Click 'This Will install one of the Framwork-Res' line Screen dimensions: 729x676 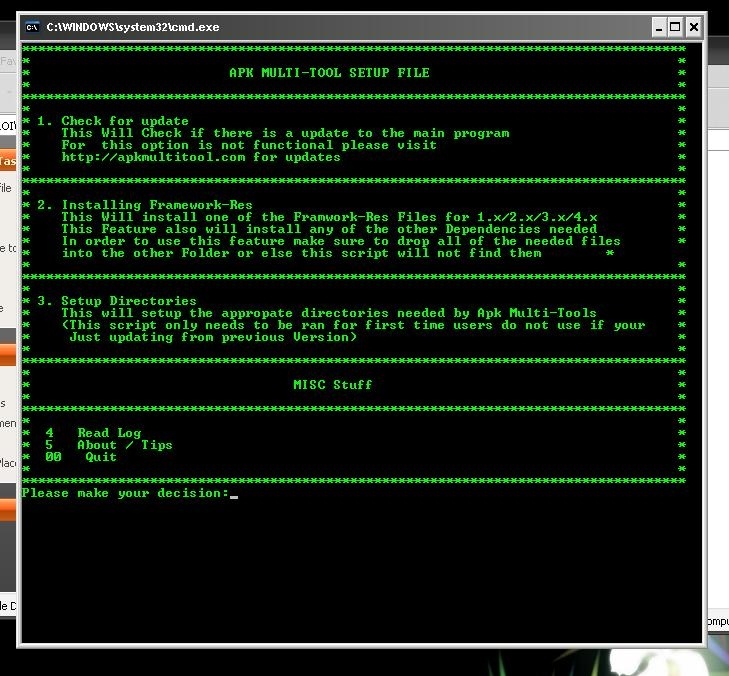329,217
